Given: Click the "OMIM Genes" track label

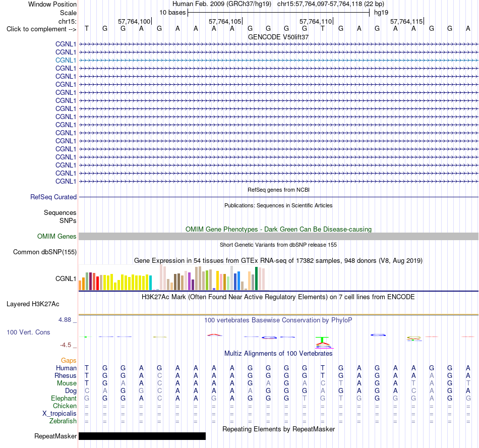Looking at the screenshot, I should (x=57, y=237).
